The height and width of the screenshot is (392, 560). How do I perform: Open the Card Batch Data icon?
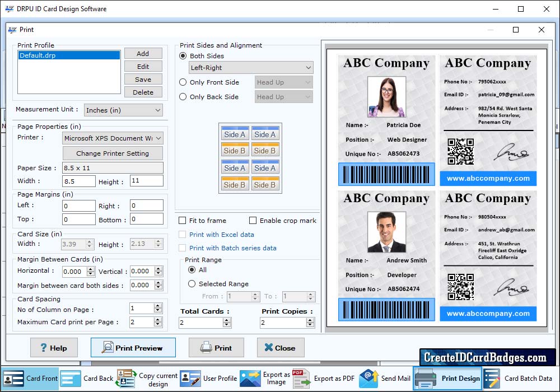tap(492, 379)
